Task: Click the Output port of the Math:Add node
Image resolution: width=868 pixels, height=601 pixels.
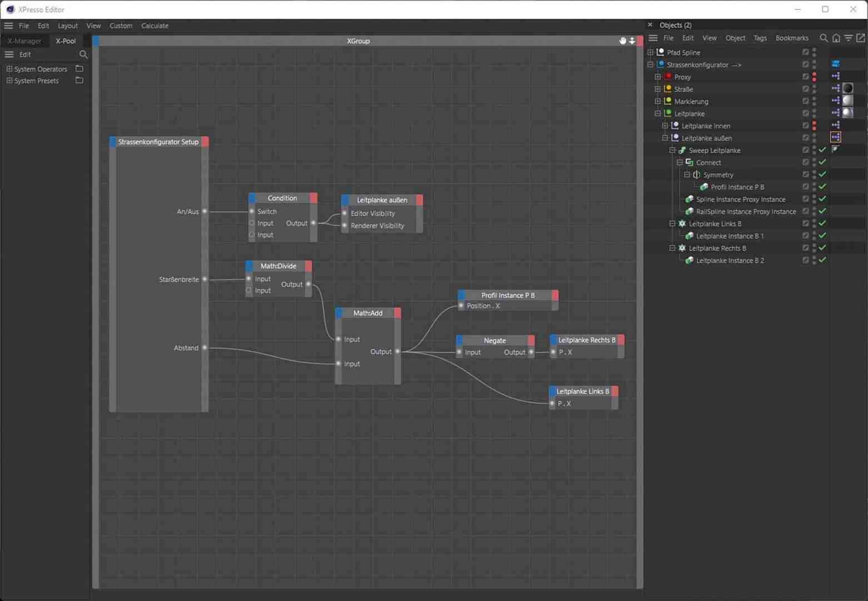Action: [397, 351]
